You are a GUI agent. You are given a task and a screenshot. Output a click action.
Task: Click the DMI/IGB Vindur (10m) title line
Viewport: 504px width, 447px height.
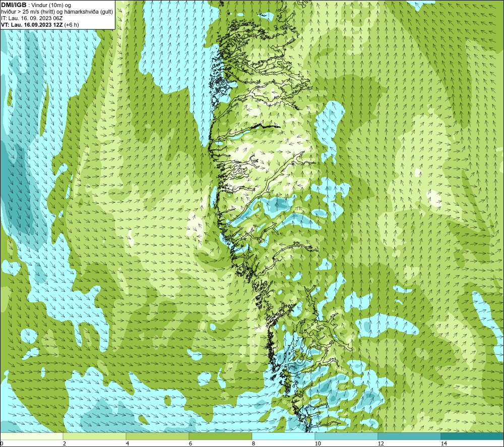tap(36, 5)
